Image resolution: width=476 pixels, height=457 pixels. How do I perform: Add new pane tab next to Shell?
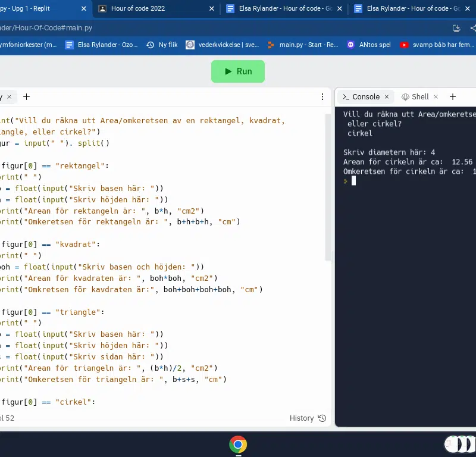tap(452, 97)
